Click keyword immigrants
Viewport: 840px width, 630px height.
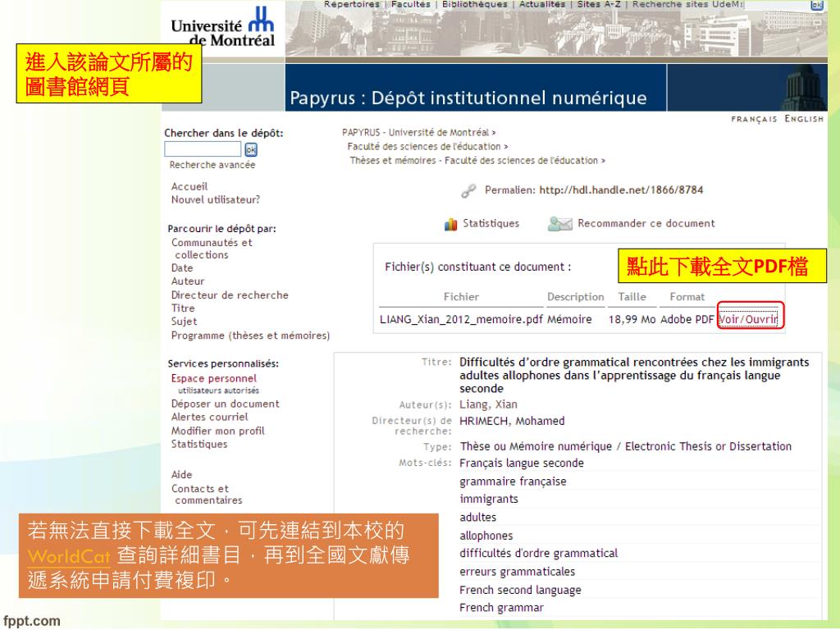pos(489,499)
